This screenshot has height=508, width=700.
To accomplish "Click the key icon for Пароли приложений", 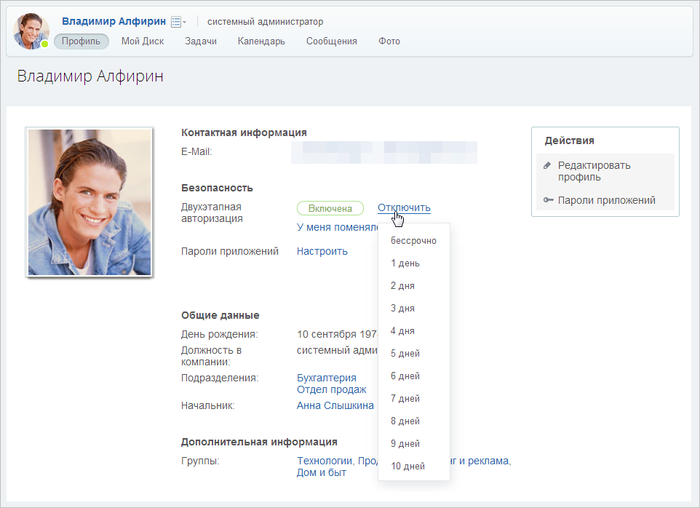I will pyautogui.click(x=548, y=200).
